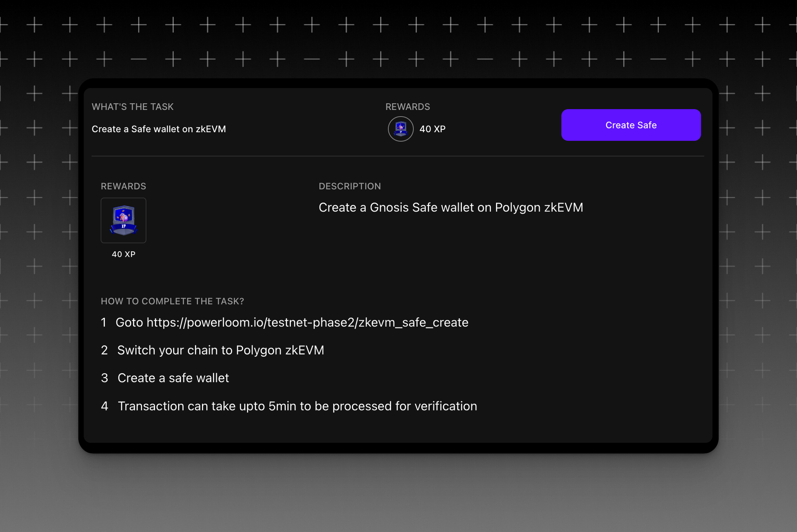The image size is (797, 532).
Task: Click the Create Safe button
Action: click(630, 125)
